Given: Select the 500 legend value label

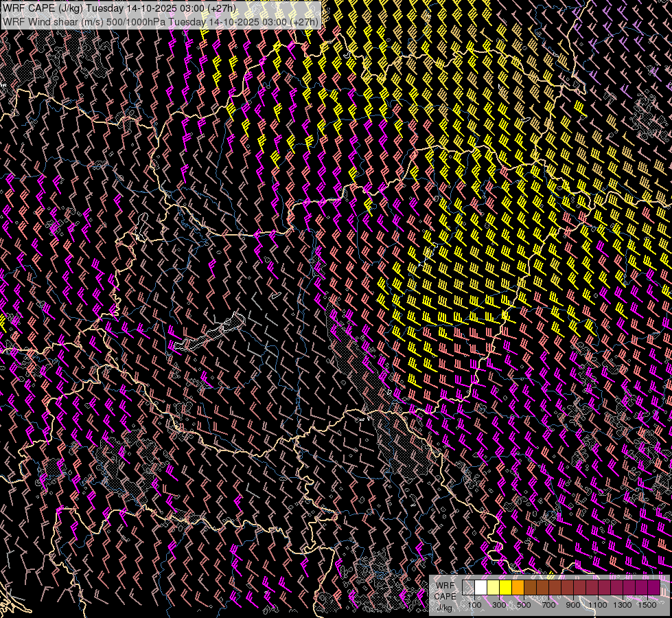Looking at the screenshot, I should [524, 605].
